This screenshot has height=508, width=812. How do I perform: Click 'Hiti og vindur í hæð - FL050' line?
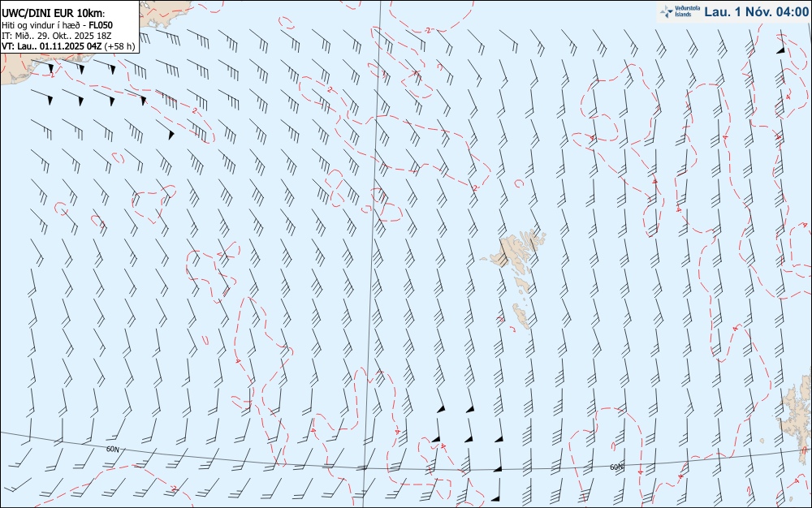click(57, 25)
